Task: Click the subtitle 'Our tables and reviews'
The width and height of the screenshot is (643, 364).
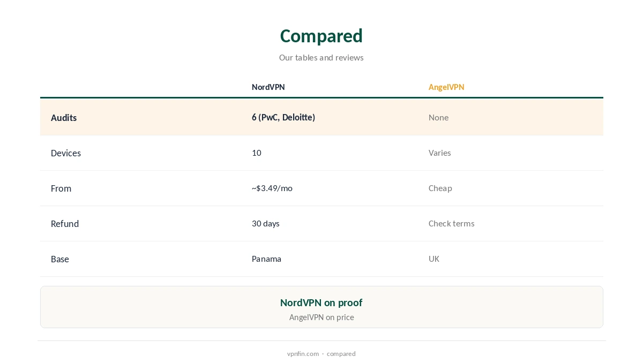Action: 322,57
